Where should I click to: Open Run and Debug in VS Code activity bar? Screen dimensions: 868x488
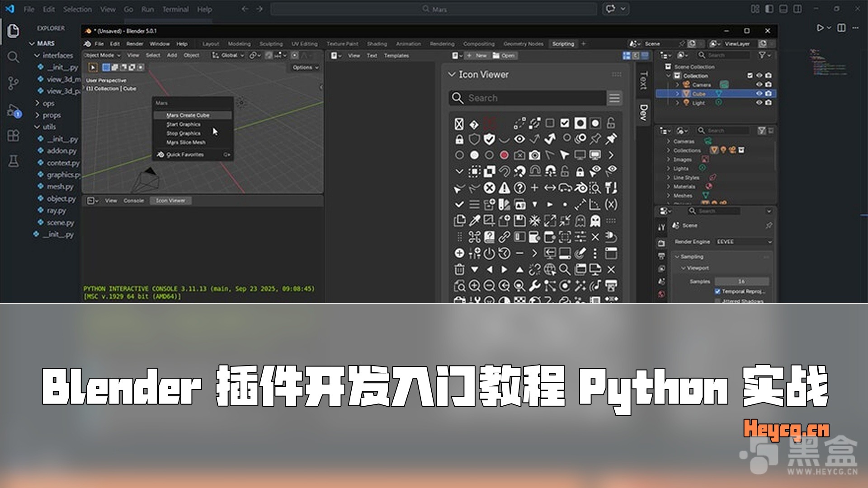pyautogui.click(x=14, y=110)
